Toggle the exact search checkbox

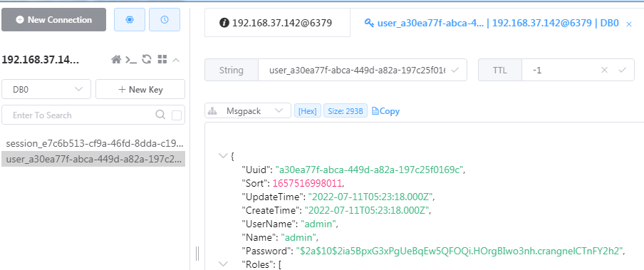(x=177, y=115)
